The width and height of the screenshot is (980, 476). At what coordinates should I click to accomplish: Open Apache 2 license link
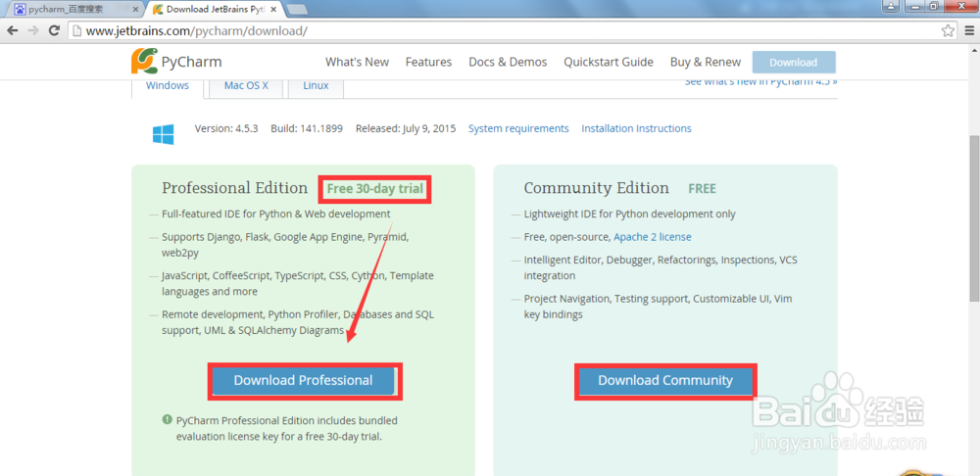pos(653,237)
